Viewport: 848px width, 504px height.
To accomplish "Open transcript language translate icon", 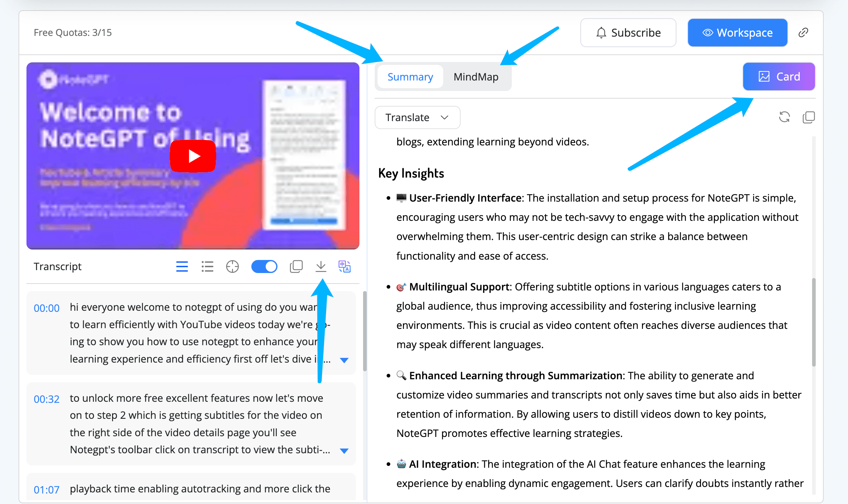I will pos(344,267).
